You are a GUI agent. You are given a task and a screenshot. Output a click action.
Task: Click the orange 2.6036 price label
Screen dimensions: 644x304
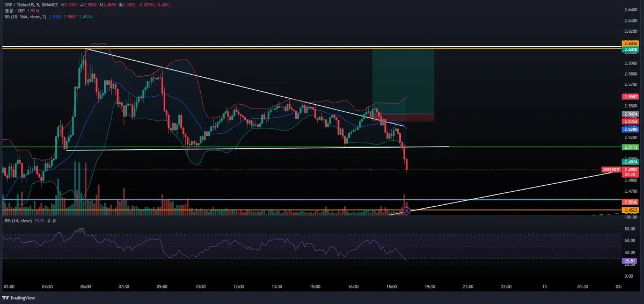[x=630, y=44]
